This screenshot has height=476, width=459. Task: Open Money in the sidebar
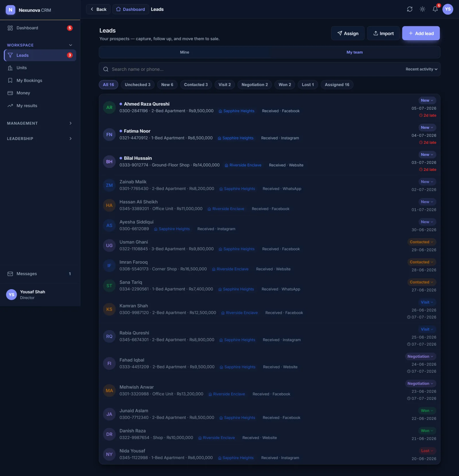click(40, 93)
